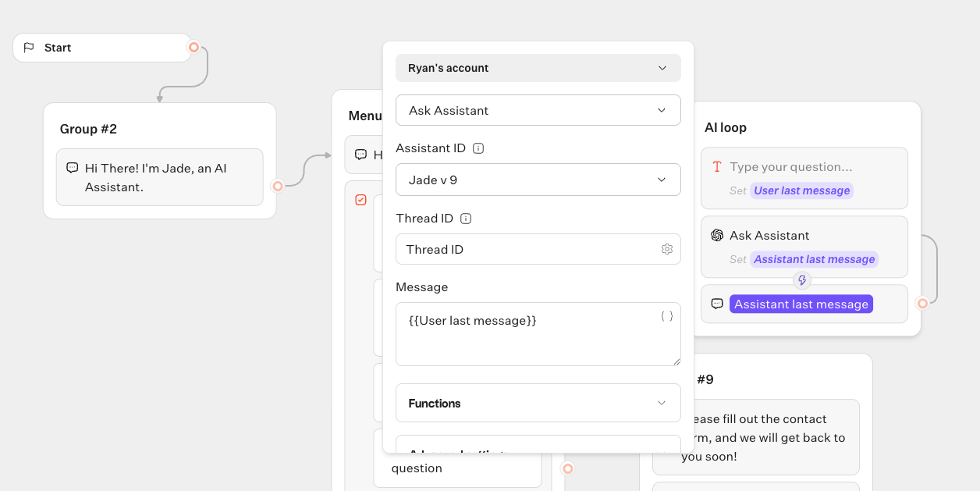
Task: Click the braces variable icon in Message box
Action: tap(667, 316)
